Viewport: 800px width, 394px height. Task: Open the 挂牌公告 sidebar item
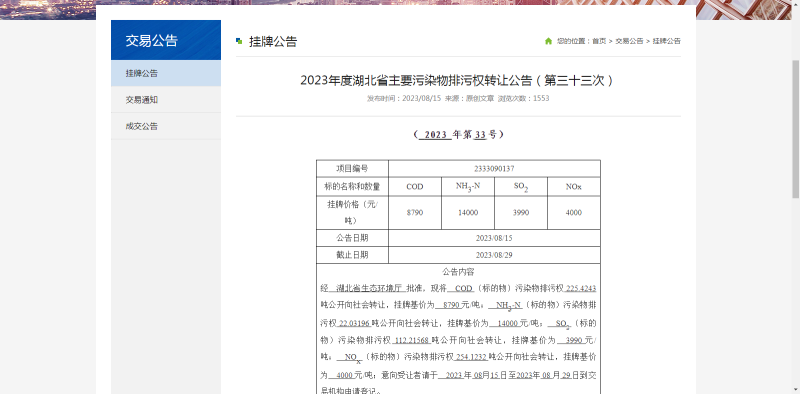click(x=166, y=73)
